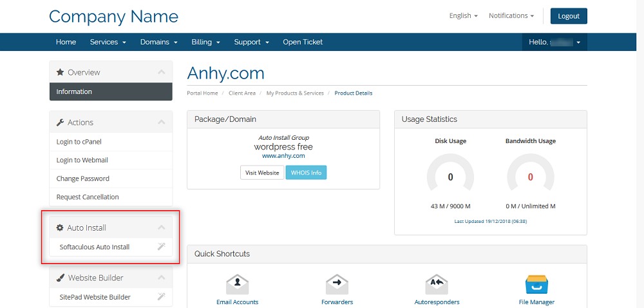Expand the Domains menu
This screenshot has width=644, height=308.
159,42
